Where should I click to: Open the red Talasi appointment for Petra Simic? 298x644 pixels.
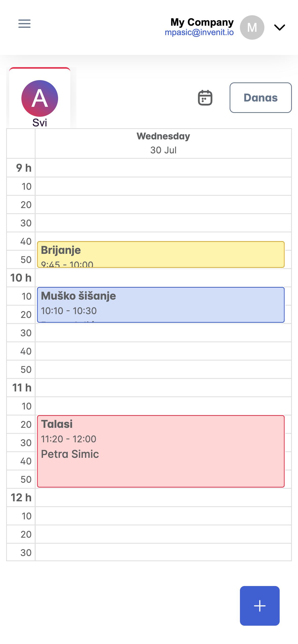pyautogui.click(x=161, y=451)
